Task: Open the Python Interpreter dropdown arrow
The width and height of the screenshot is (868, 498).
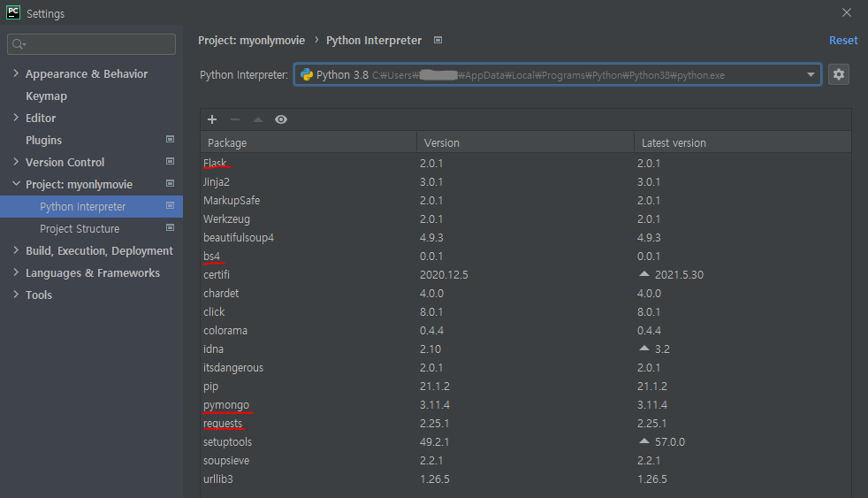Action: 811,75
